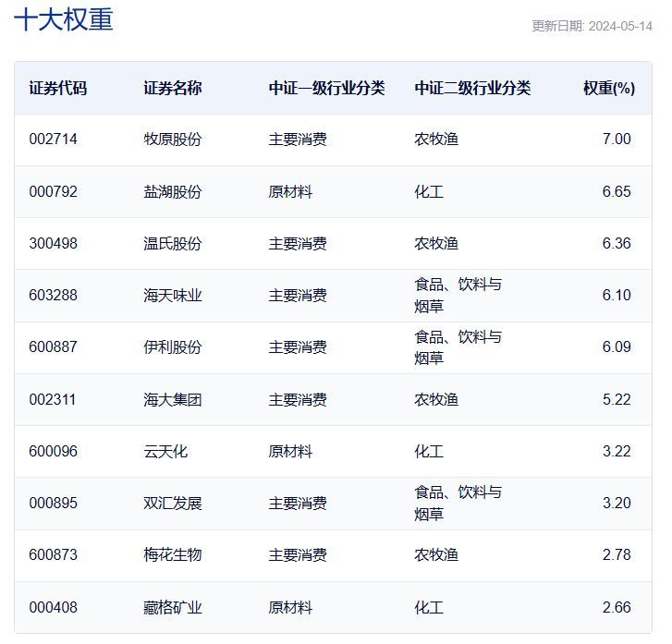Click 农牧渔 in the 温氏股份 row
Image resolution: width=672 pixels, height=644 pixels.
pos(436,243)
